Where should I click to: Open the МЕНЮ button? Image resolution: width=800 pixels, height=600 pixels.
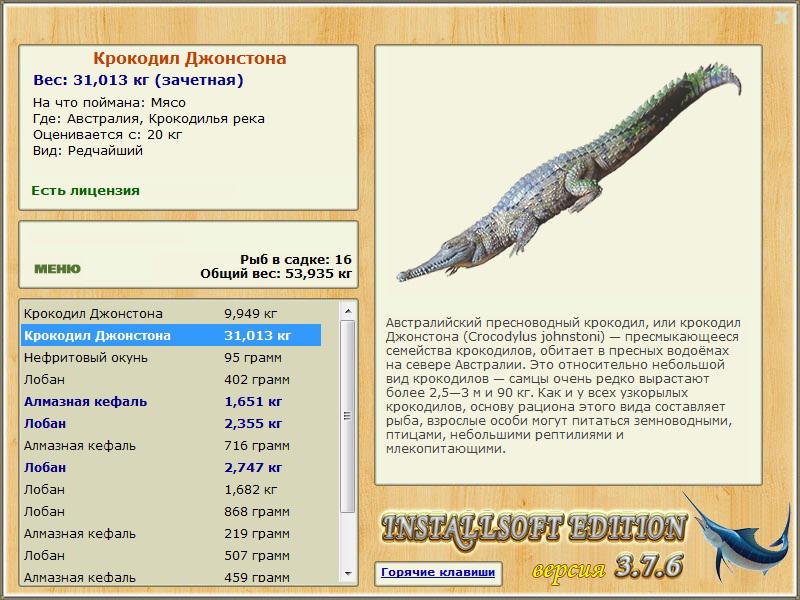pyautogui.click(x=57, y=268)
